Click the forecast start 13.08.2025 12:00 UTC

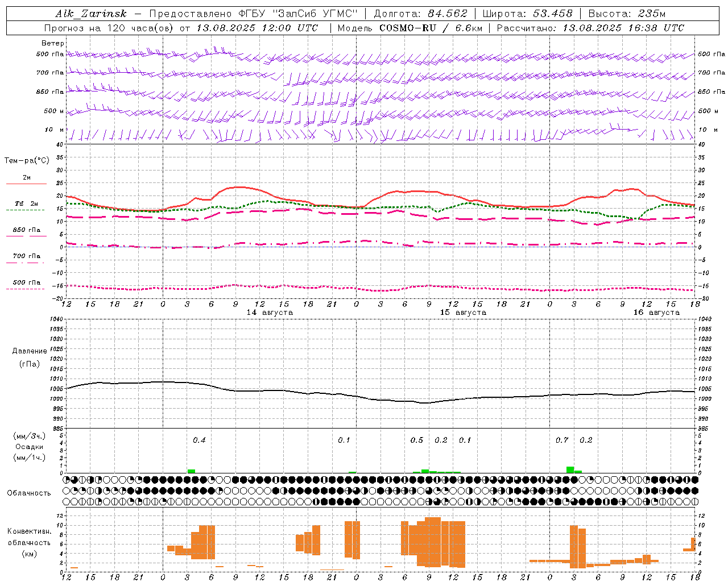click(257, 28)
